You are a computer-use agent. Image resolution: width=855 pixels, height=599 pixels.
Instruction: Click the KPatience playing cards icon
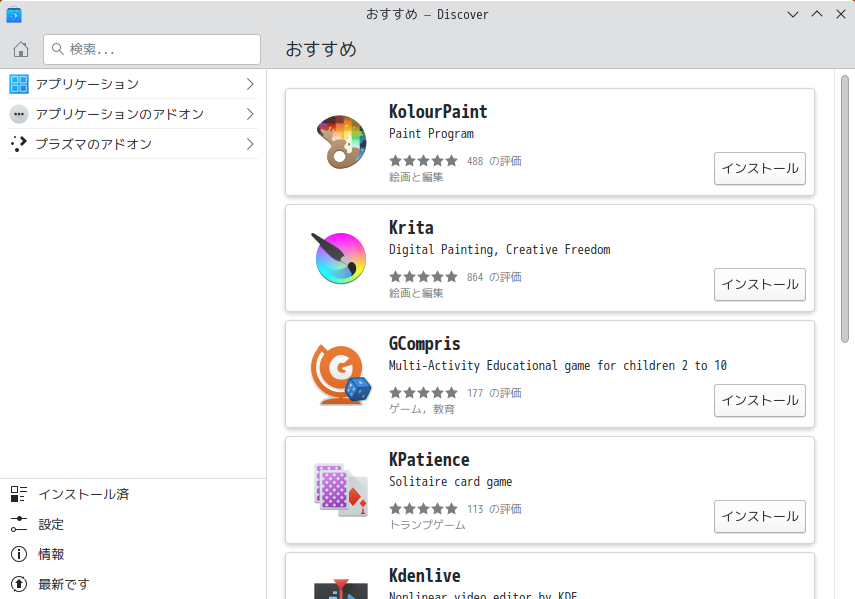340,489
